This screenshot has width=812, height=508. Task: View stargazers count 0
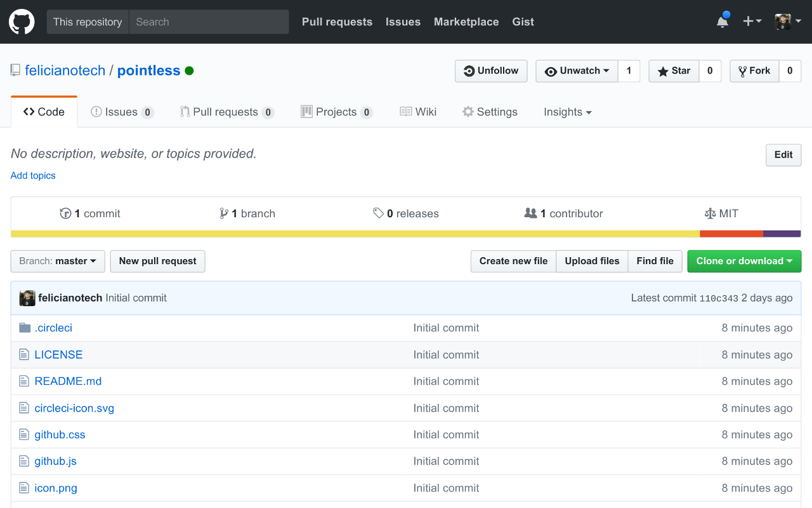click(710, 71)
